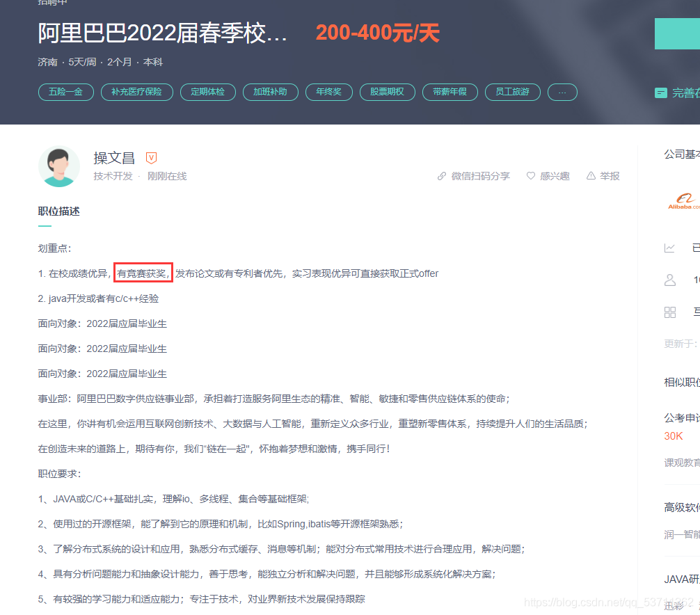Click the warning triangle report icon
700x615 pixels.
coord(591,175)
